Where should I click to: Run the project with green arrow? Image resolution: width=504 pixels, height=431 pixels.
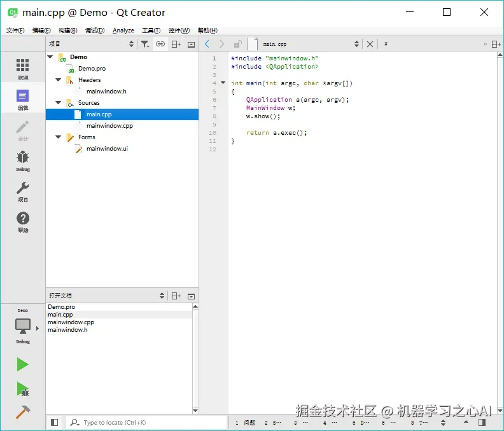[x=23, y=364]
